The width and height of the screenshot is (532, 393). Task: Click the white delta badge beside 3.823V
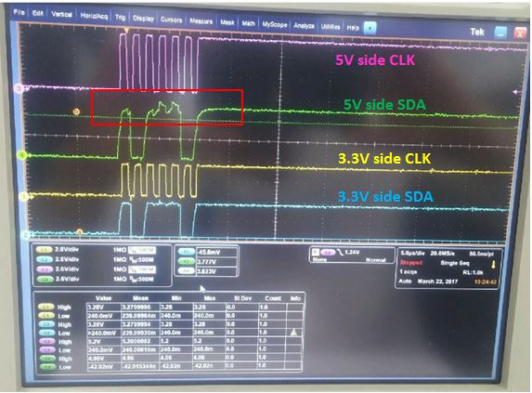coord(186,271)
